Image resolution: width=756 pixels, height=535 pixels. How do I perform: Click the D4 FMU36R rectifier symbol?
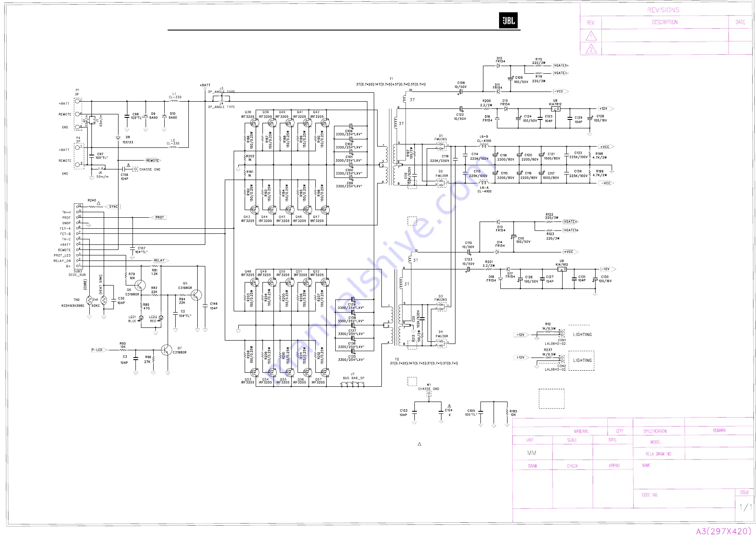(x=441, y=343)
